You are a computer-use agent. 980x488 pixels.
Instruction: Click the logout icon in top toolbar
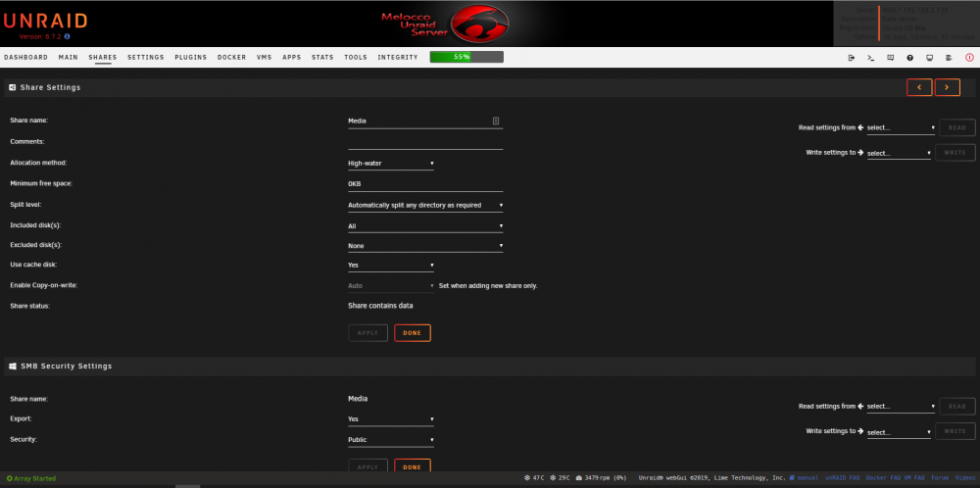[x=852, y=58]
